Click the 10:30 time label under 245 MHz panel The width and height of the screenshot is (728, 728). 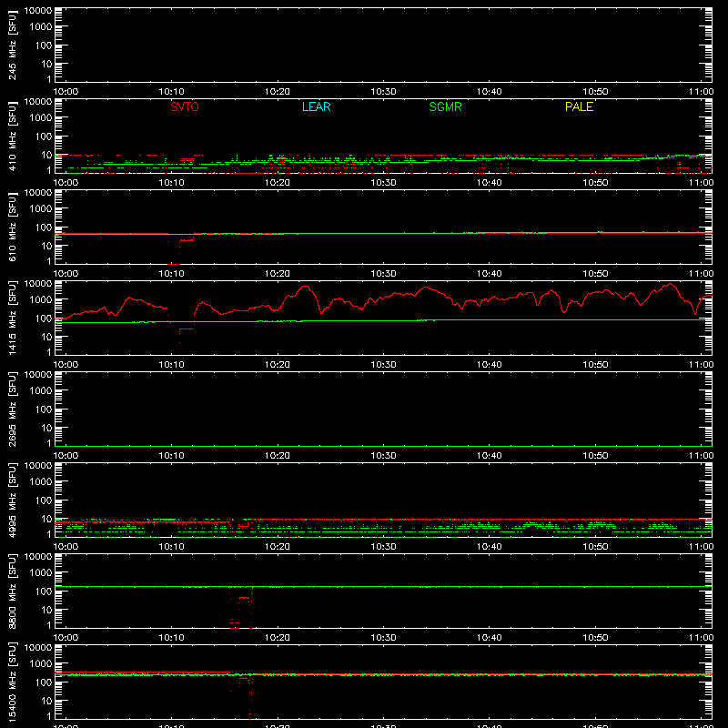383,92
